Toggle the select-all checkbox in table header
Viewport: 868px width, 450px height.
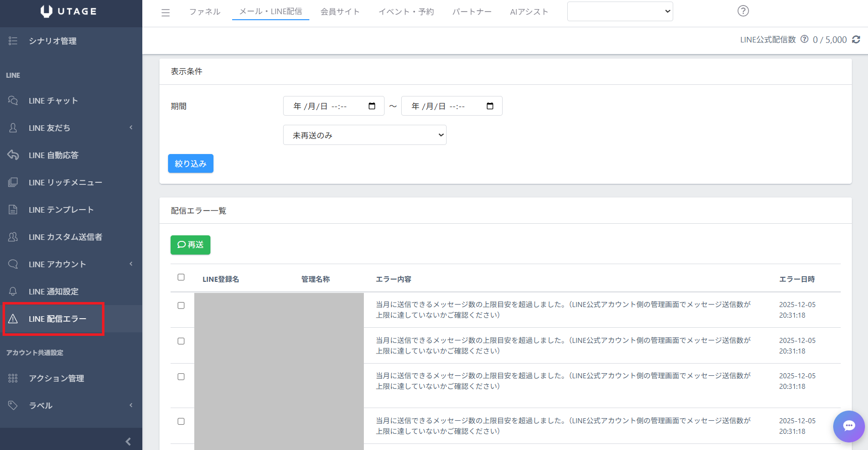[x=181, y=277]
